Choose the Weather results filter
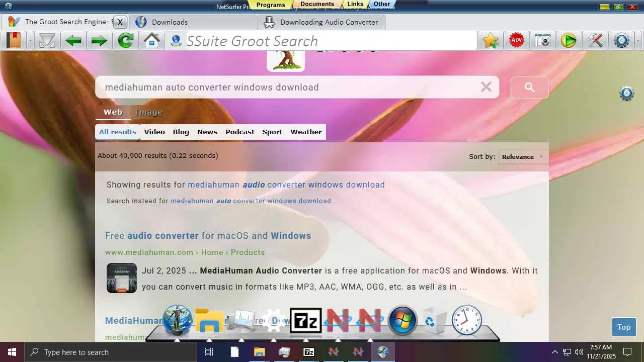This screenshot has height=362, width=644. pyautogui.click(x=306, y=132)
